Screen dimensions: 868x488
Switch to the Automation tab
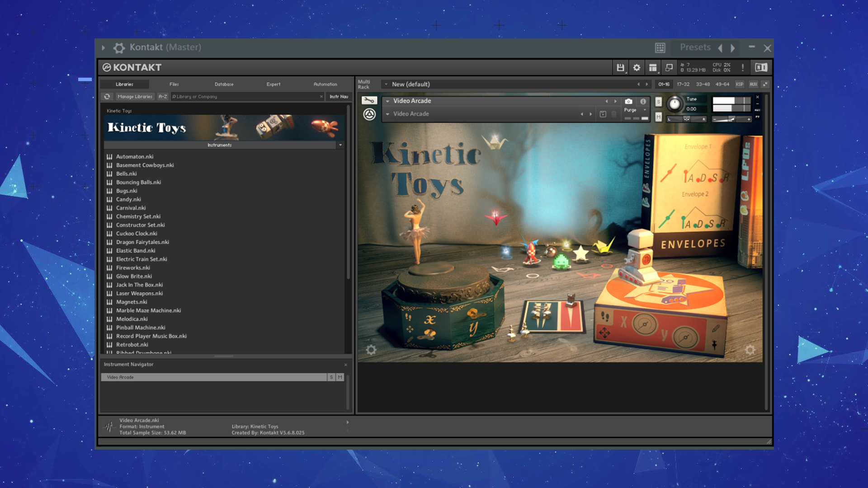325,84
